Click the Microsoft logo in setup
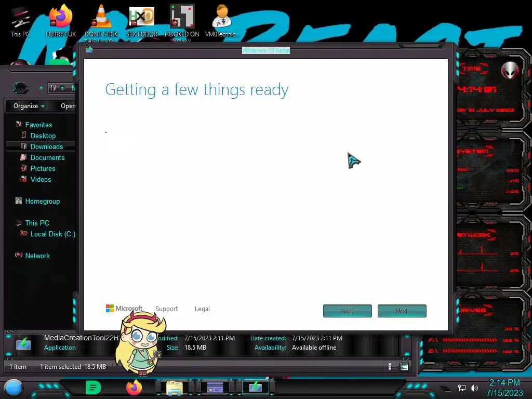The height and width of the screenshot is (399, 532). [124, 309]
